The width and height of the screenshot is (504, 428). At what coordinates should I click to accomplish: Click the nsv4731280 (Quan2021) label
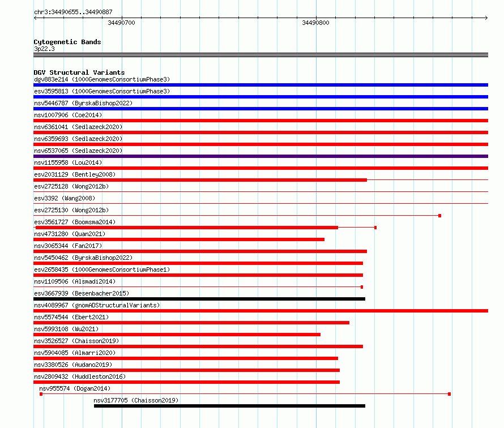[70, 234]
